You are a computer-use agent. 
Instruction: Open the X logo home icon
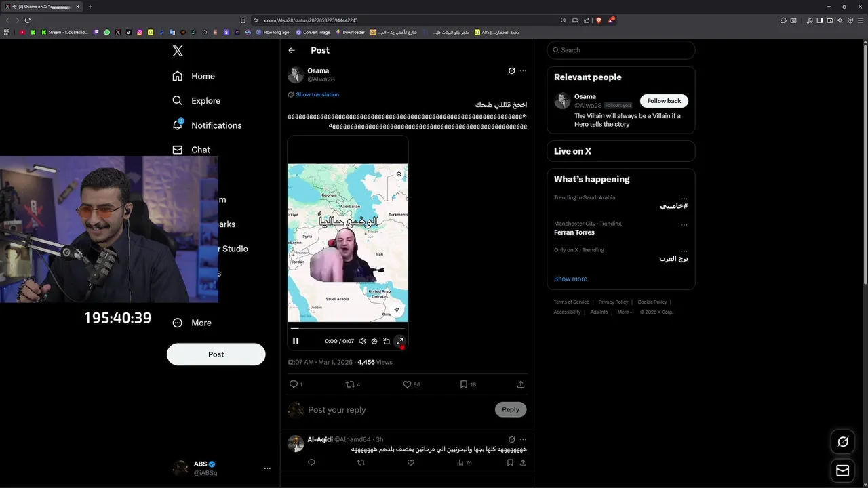pos(178,51)
